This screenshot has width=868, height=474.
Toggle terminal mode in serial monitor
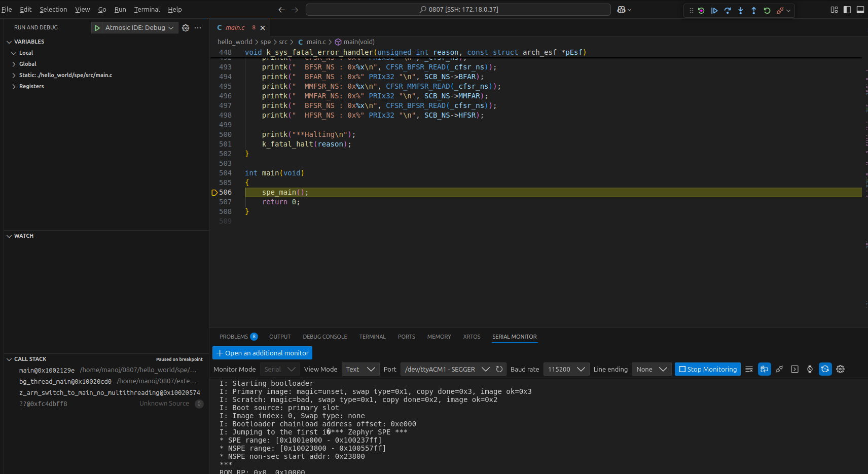(765, 369)
